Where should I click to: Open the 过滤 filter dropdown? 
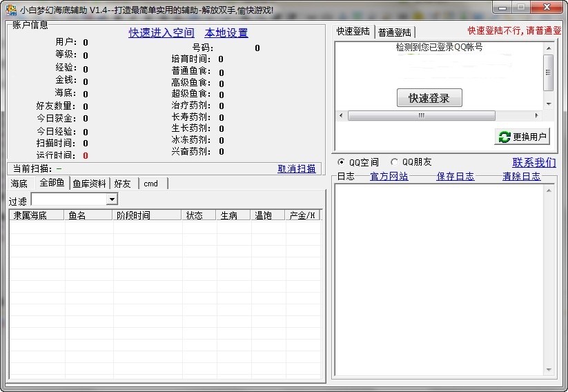112,199
